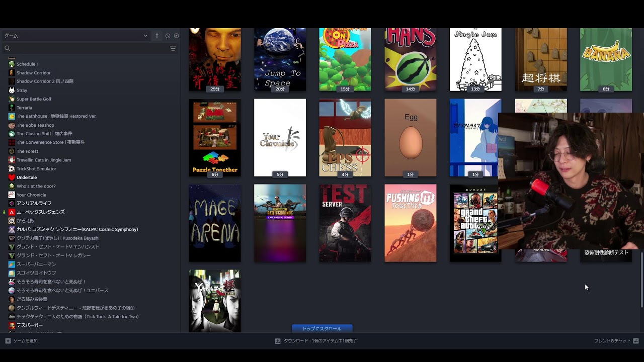
Task: Click the Super Battle Golf icon
Action: (x=12, y=99)
